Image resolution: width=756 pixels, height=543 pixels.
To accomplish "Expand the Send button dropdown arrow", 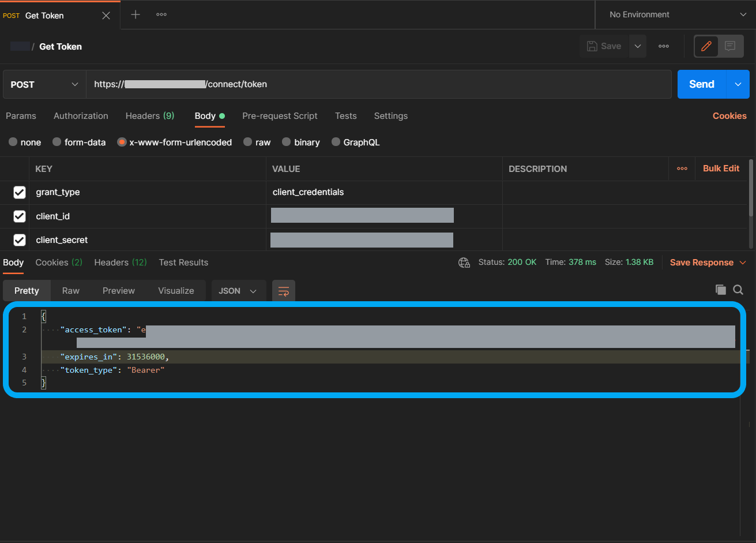I will point(738,84).
